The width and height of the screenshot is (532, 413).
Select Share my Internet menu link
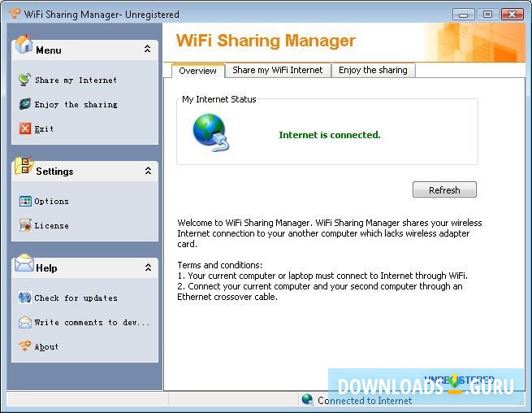coord(76,80)
